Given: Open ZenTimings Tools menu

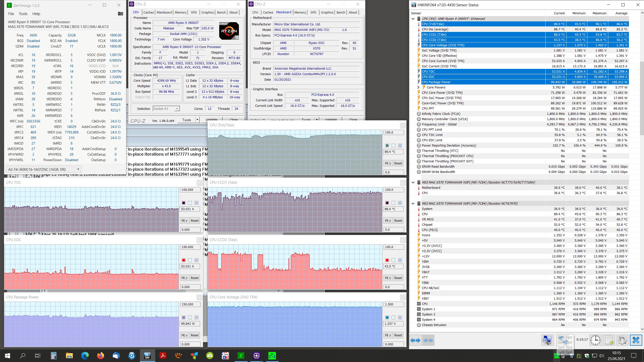Looking at the screenshot, I should (x=23, y=14).
